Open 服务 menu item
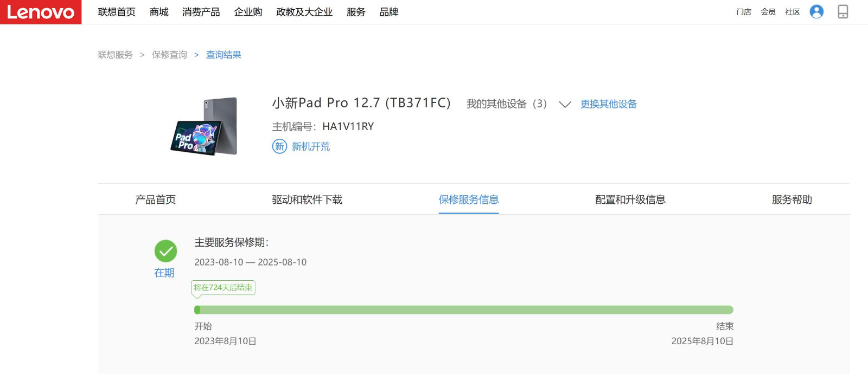868x374 pixels. [x=356, y=12]
